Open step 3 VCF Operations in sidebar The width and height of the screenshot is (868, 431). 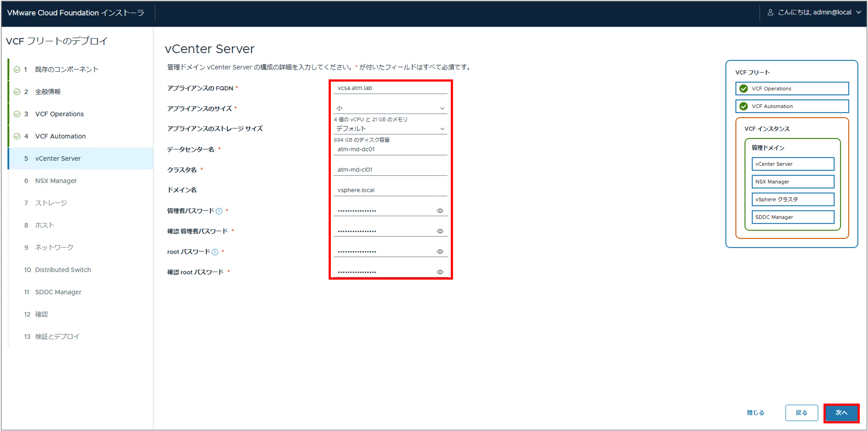(81, 114)
